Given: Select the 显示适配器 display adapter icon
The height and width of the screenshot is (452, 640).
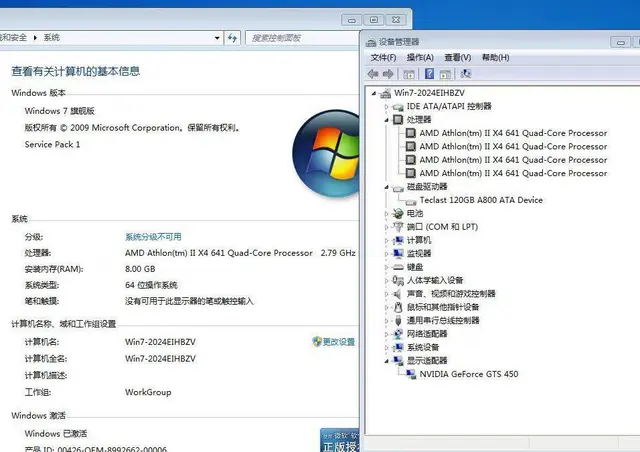Looking at the screenshot, I should pos(398,361).
